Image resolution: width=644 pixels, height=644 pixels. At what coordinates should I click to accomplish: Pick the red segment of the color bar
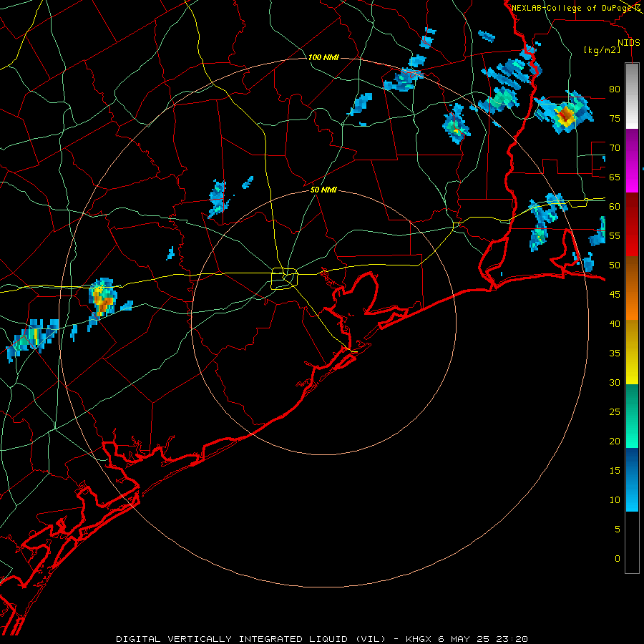pyautogui.click(x=632, y=224)
